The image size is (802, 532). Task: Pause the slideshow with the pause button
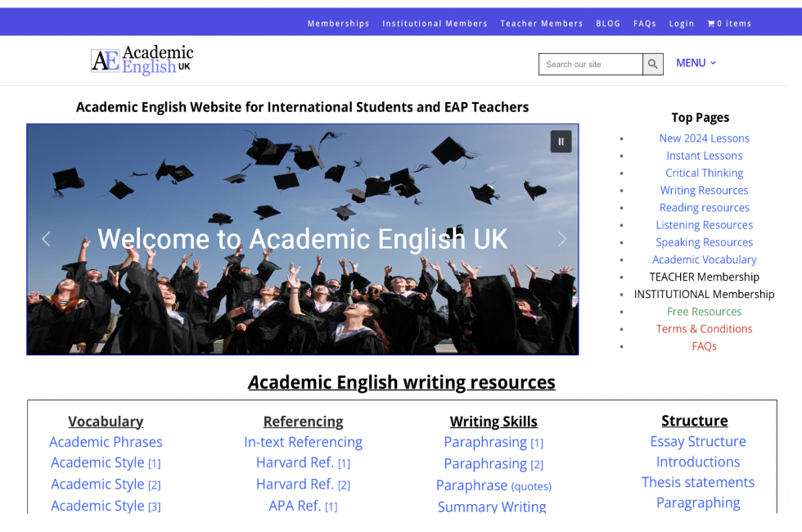(561, 142)
